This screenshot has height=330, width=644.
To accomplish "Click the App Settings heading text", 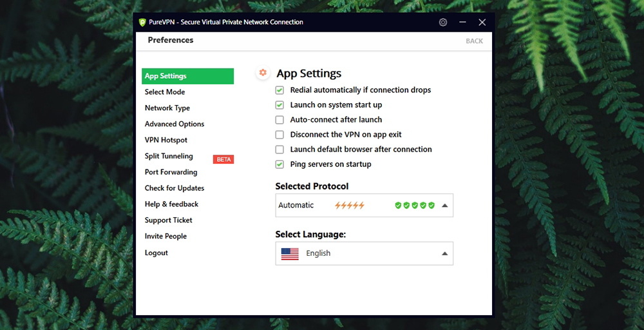I will click(309, 73).
